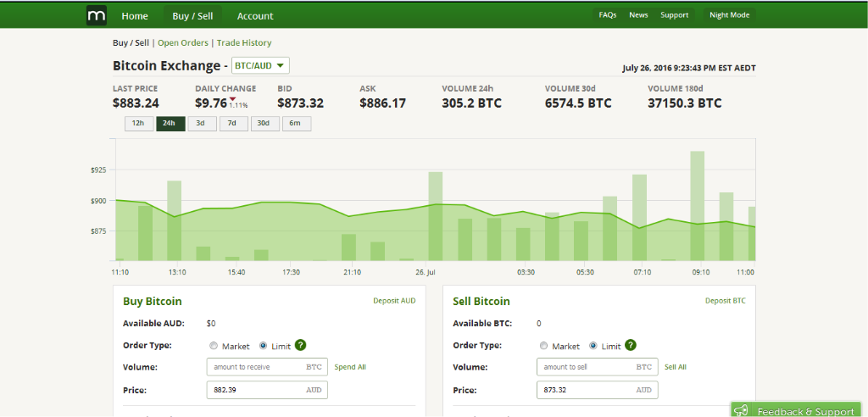The image size is (868, 417).
Task: Click the ask value $886.17
Action: (382, 103)
